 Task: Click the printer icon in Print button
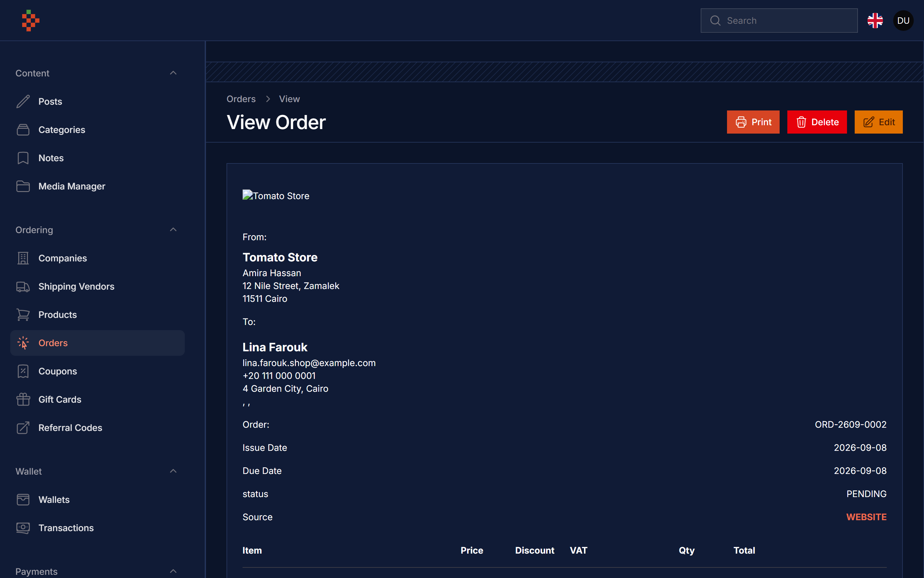tap(741, 122)
